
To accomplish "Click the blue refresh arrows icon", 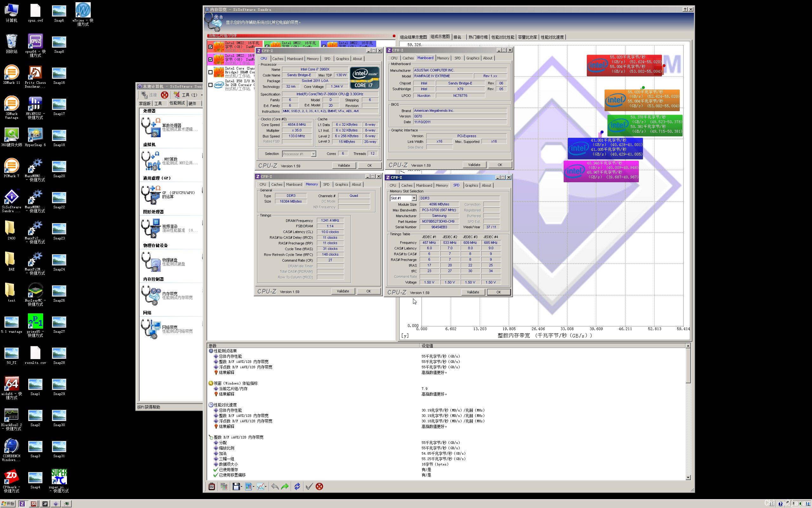I will pyautogui.click(x=297, y=486).
